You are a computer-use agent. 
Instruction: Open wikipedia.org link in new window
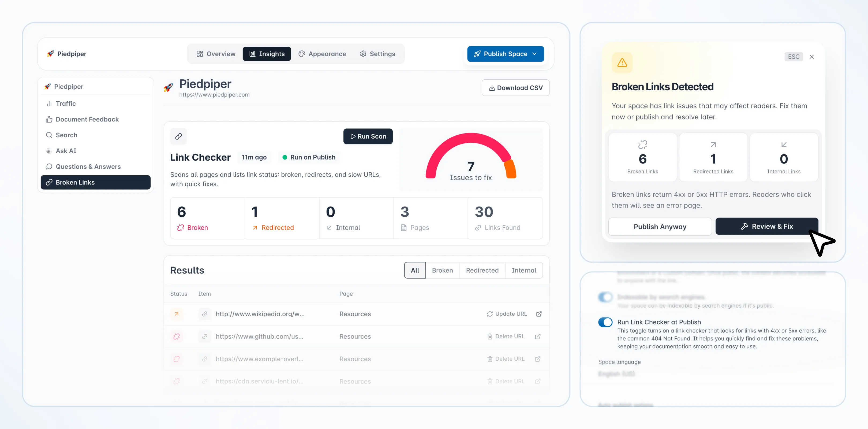[x=539, y=314]
